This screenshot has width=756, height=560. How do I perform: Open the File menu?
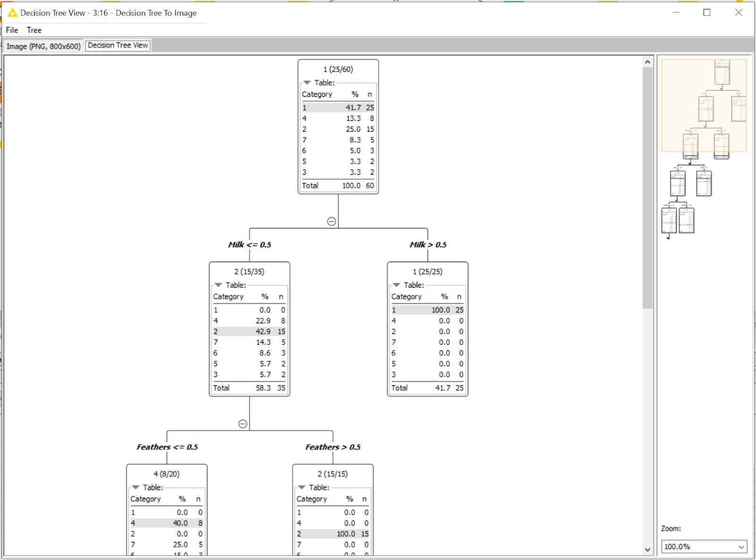coord(11,30)
